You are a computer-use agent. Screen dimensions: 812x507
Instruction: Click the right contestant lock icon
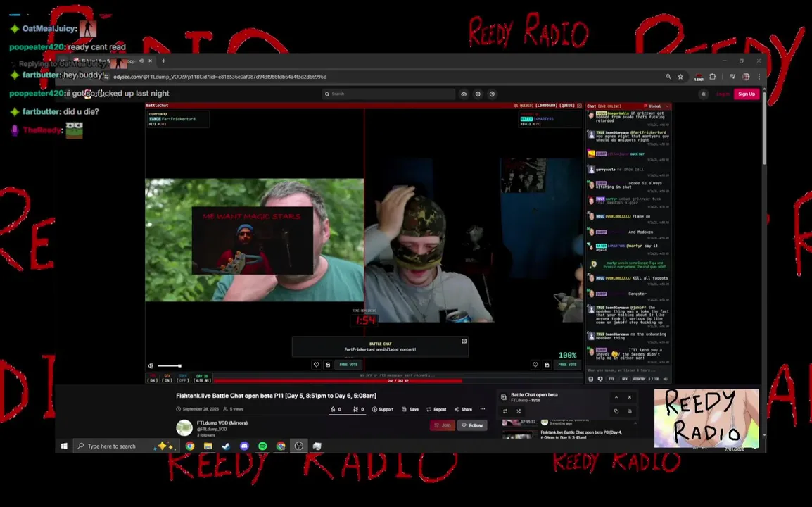pyautogui.click(x=547, y=365)
